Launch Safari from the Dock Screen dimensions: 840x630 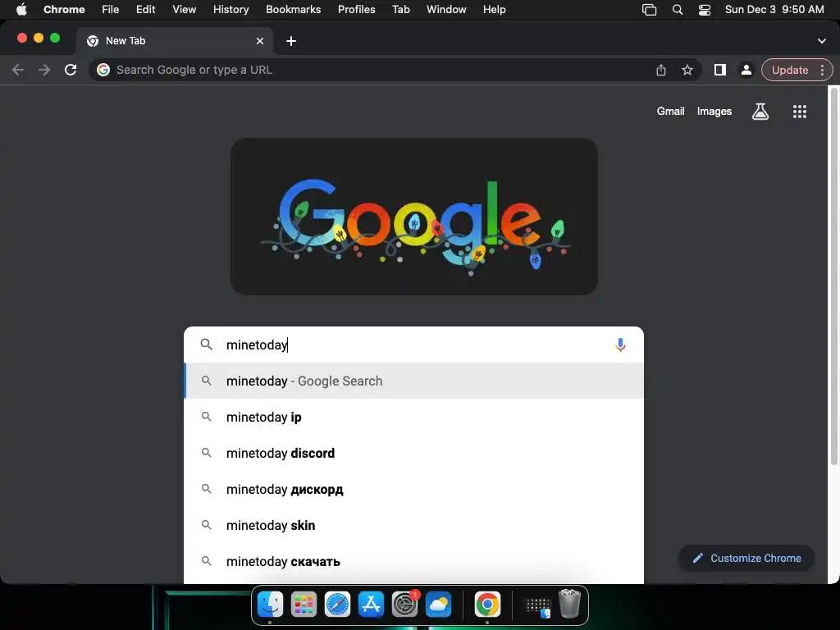pos(337,605)
